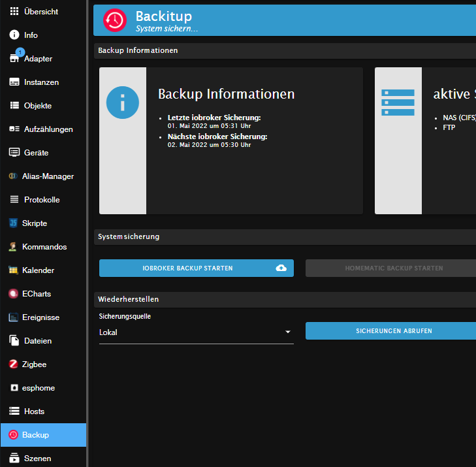Image resolution: width=476 pixels, height=467 pixels.
Task: Click the Wiederherstellen section header
Action: 285,299
